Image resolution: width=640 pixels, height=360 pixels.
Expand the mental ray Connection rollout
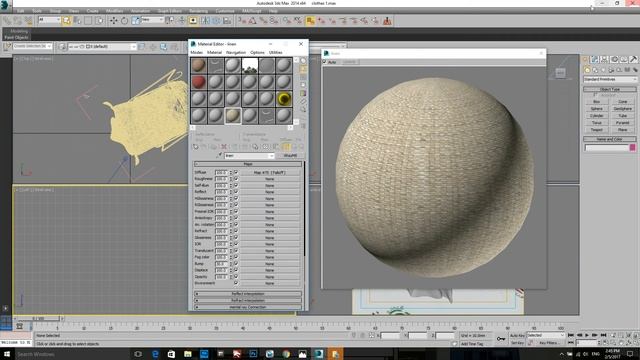click(x=248, y=307)
